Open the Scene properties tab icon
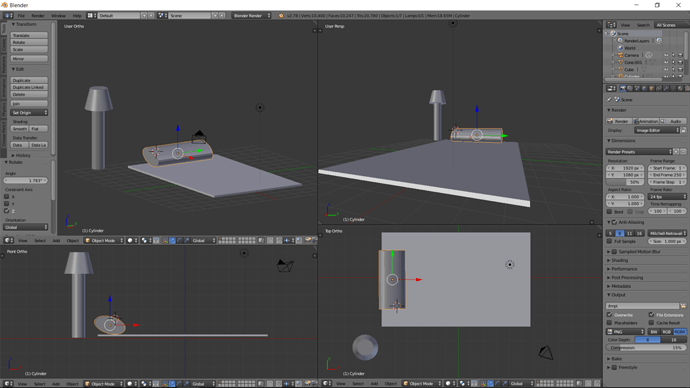Viewport: 690px width, 388px height. [637, 88]
